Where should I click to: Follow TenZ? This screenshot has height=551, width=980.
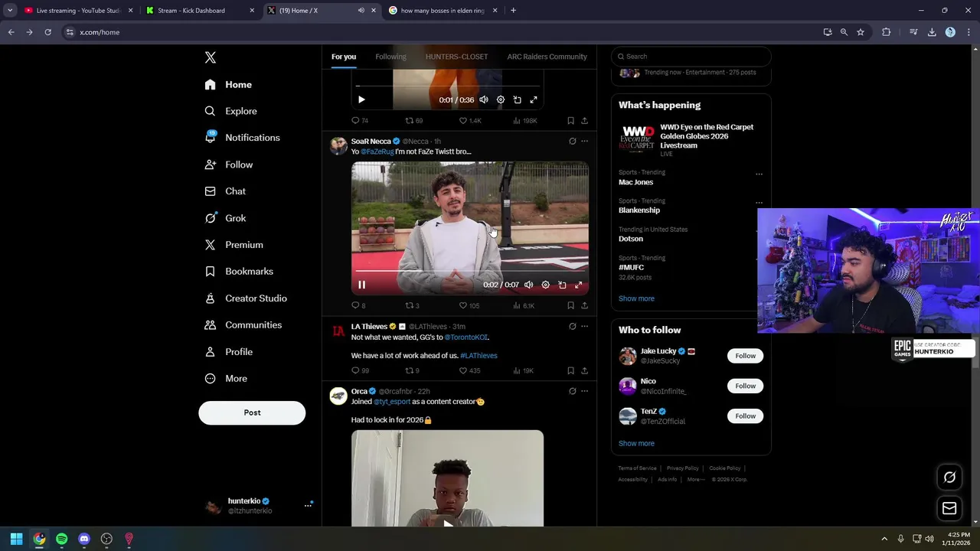coord(745,416)
